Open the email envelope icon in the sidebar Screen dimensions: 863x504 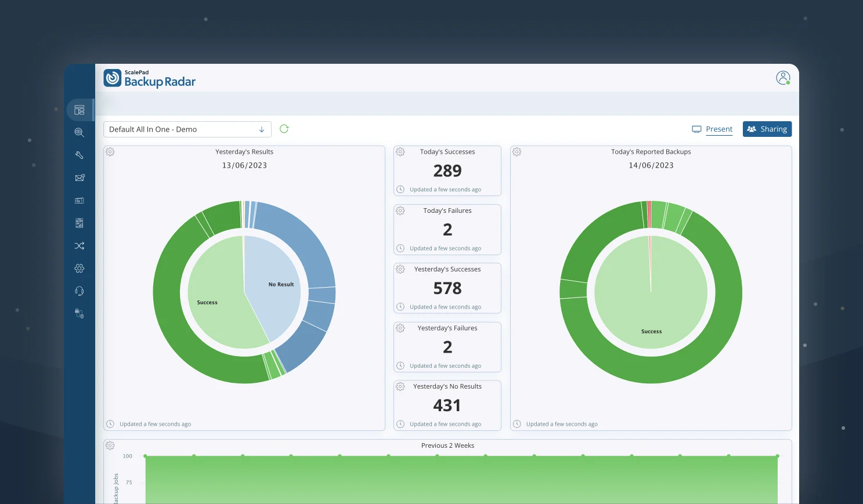coord(79,177)
